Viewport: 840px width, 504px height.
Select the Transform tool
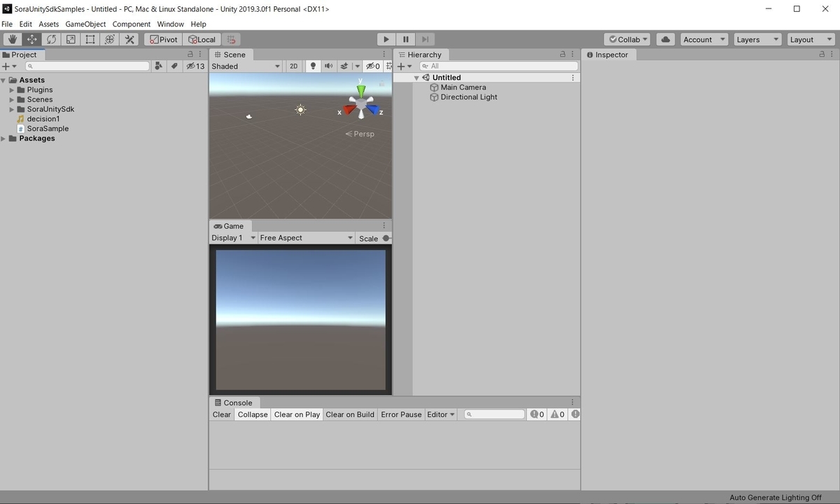[x=110, y=39]
